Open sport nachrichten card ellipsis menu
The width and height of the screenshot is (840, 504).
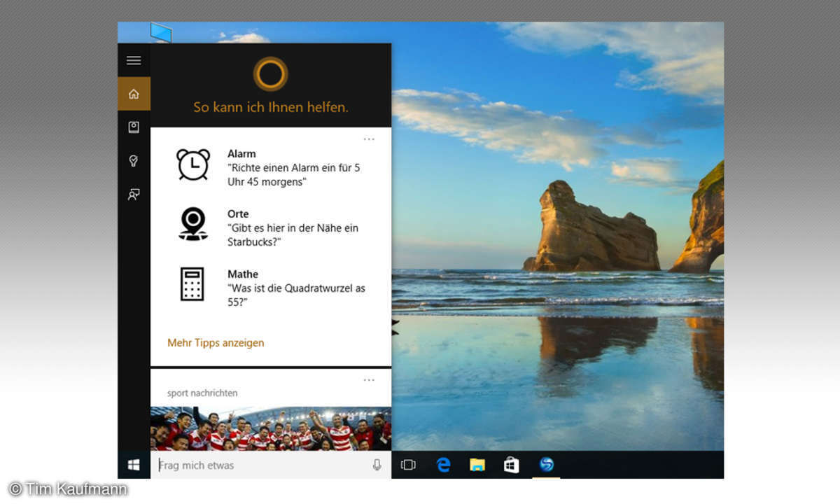(369, 380)
